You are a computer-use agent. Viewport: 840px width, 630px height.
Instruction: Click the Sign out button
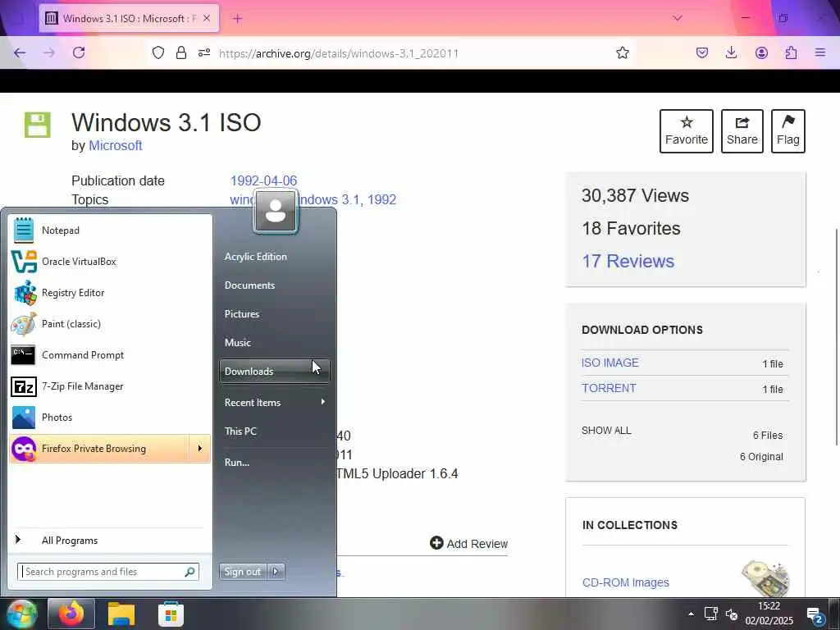tap(243, 572)
